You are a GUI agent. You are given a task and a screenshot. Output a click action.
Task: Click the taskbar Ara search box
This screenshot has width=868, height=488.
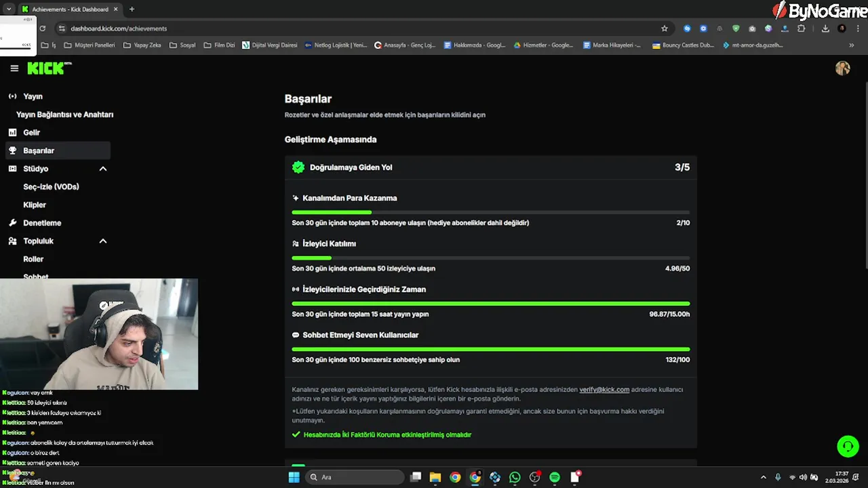tap(353, 477)
